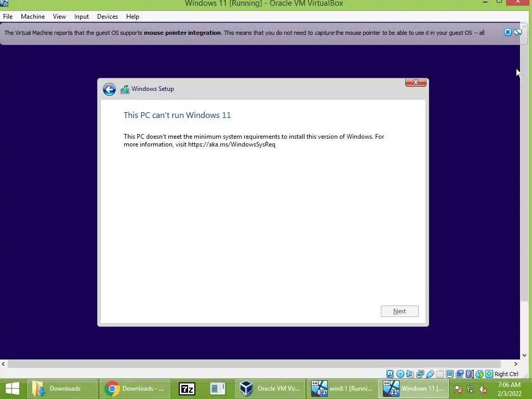The width and height of the screenshot is (532, 399).
Task: Click the muted volume tray icon
Action: 483,389
